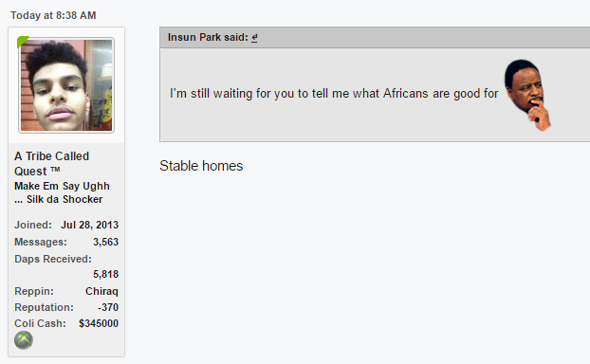Click the quoted text about waiting

point(334,93)
